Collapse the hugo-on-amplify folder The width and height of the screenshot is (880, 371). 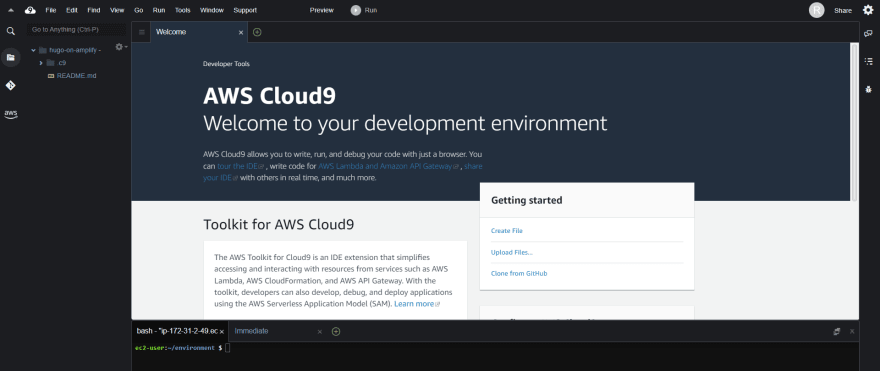pos(34,50)
